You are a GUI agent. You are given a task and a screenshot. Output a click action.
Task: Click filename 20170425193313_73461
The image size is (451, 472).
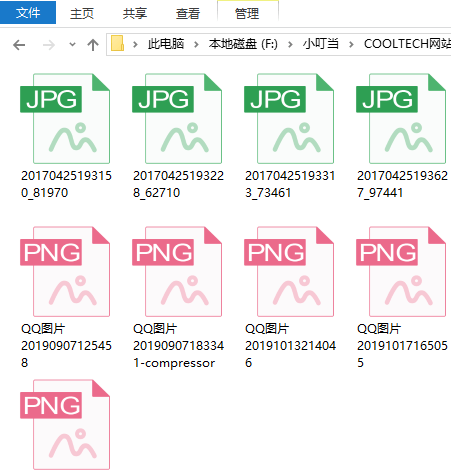[x=290, y=184]
